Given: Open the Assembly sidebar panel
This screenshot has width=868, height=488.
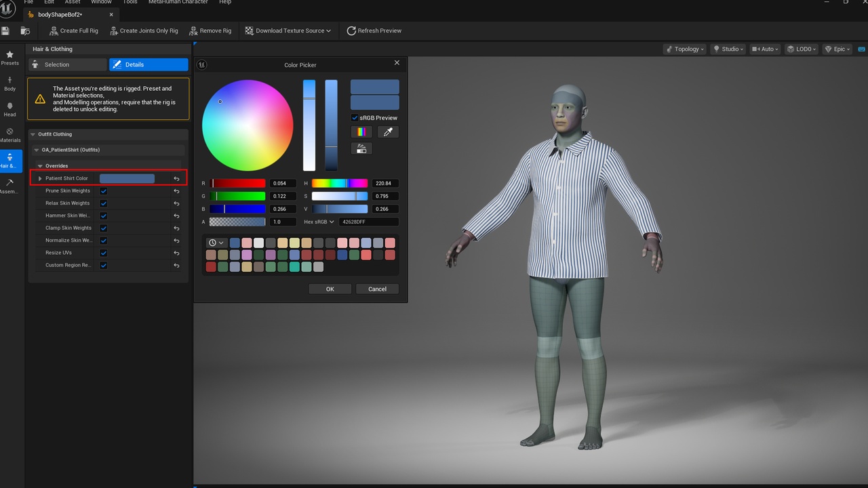Looking at the screenshot, I should pos(9,186).
